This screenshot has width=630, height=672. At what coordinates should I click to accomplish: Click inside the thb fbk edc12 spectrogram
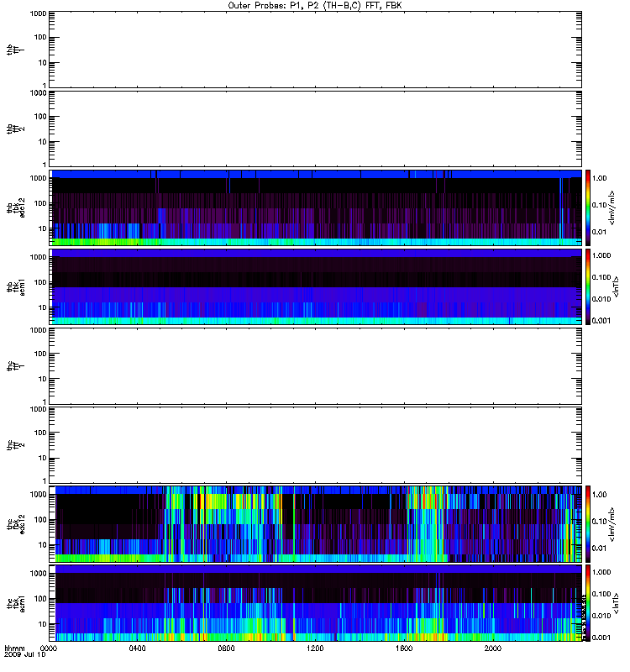316,207
